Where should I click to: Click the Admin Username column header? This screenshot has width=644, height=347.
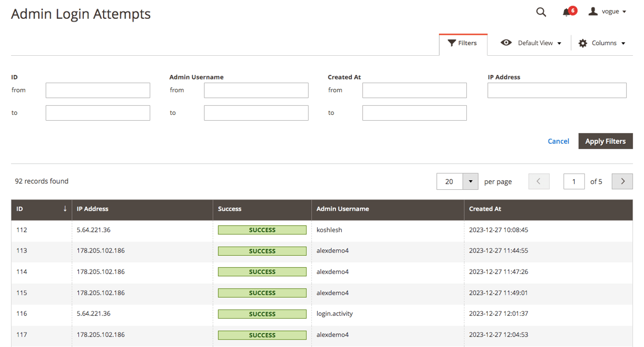pos(342,209)
